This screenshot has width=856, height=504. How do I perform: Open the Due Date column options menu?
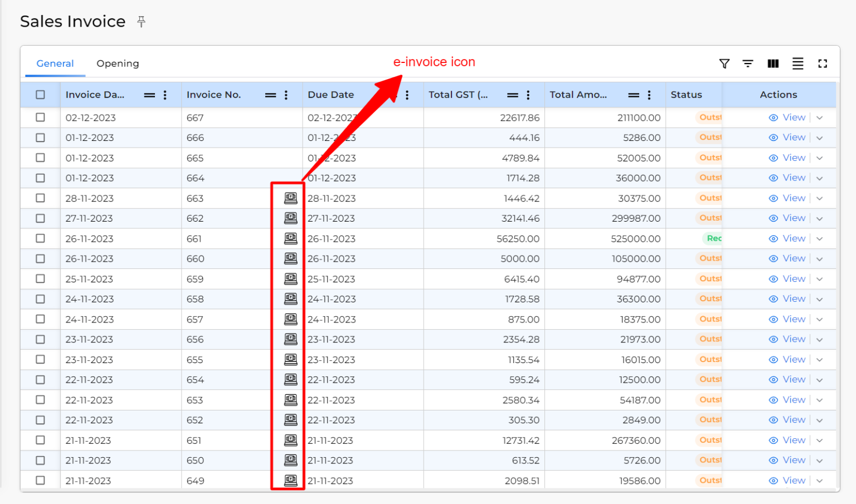407,95
